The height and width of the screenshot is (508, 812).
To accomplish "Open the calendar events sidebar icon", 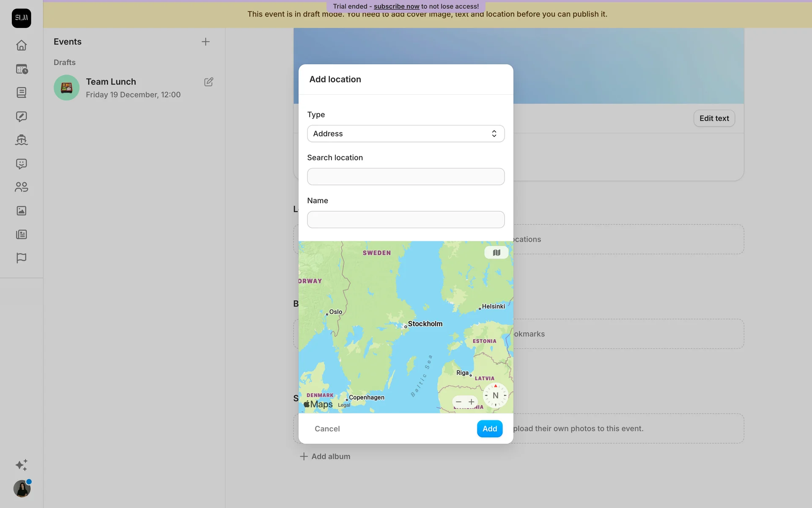I will (21, 69).
